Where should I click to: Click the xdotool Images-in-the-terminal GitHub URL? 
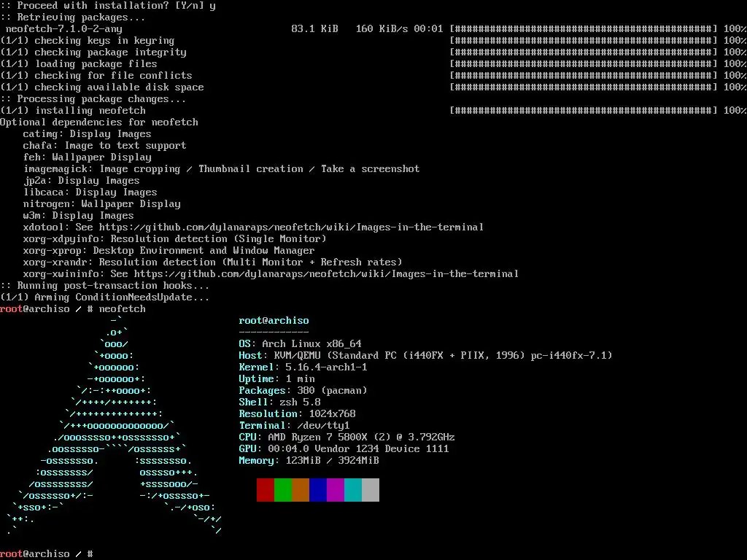point(291,227)
